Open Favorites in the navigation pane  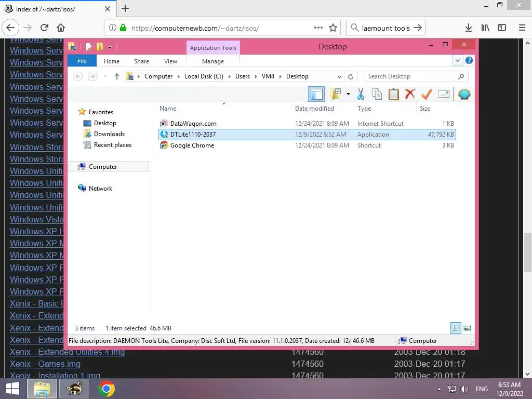(101, 112)
